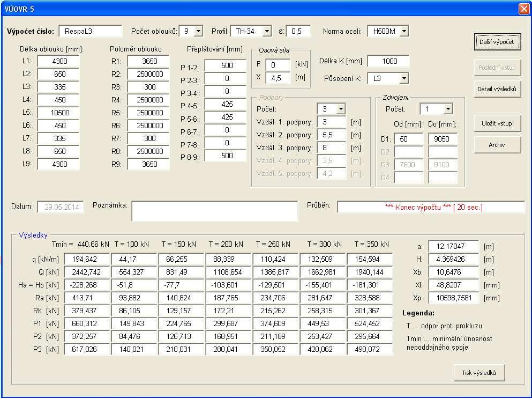Image resolution: width=532 pixels, height=398 pixels.
Task: Click the P 5-6 overlap field
Action: click(x=226, y=117)
